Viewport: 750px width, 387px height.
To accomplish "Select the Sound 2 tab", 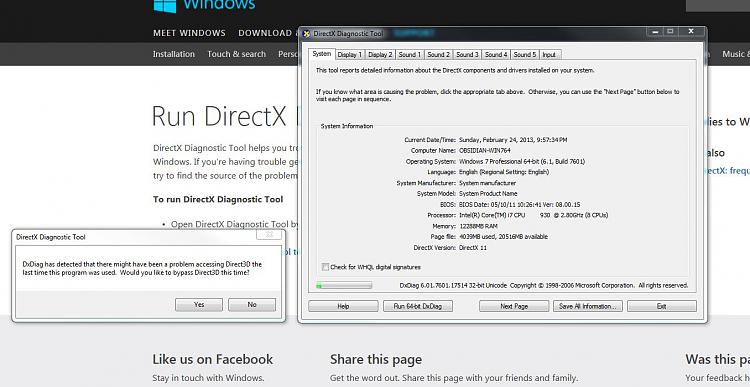I will coord(438,55).
